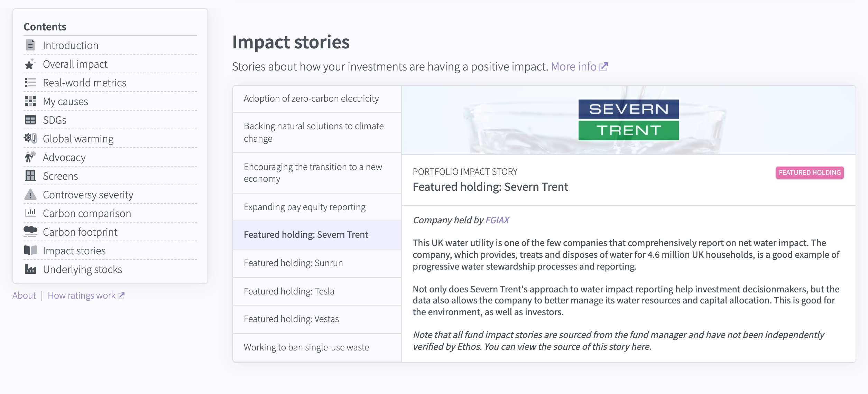The width and height of the screenshot is (868, 394).
Task: Open Working to ban single-use waste story
Action: point(306,347)
